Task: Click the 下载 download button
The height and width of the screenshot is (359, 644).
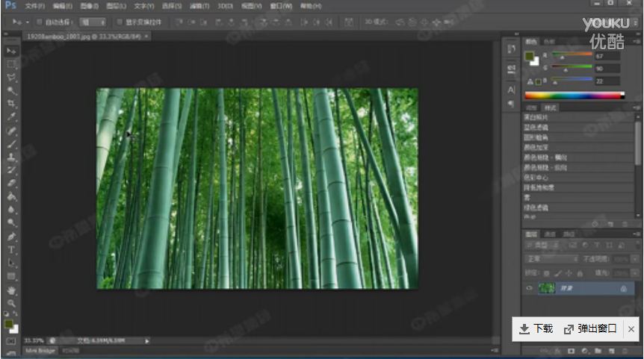Action: (536, 328)
